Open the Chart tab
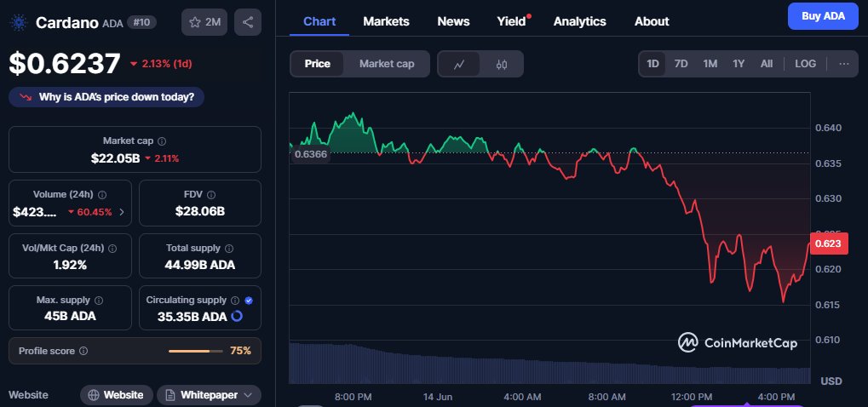Image resolution: width=868 pixels, height=407 pixels. [x=319, y=21]
